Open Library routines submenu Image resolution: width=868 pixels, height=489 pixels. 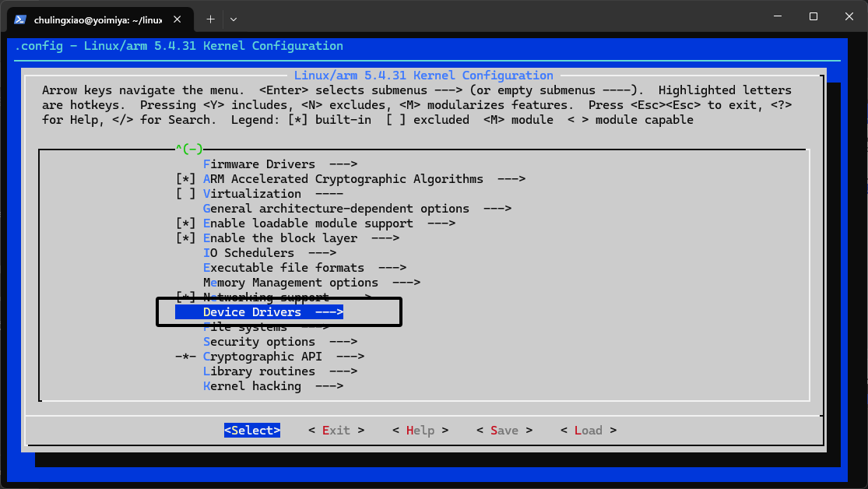pos(280,371)
